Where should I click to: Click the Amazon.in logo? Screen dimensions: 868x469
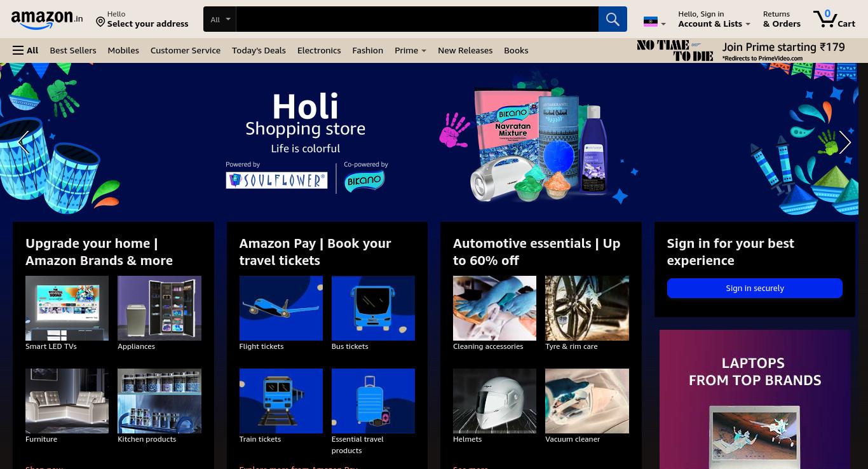click(47, 19)
